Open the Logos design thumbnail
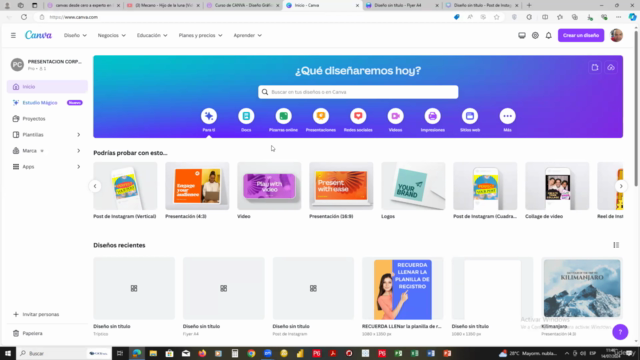This screenshot has height=360, width=640. tap(413, 186)
